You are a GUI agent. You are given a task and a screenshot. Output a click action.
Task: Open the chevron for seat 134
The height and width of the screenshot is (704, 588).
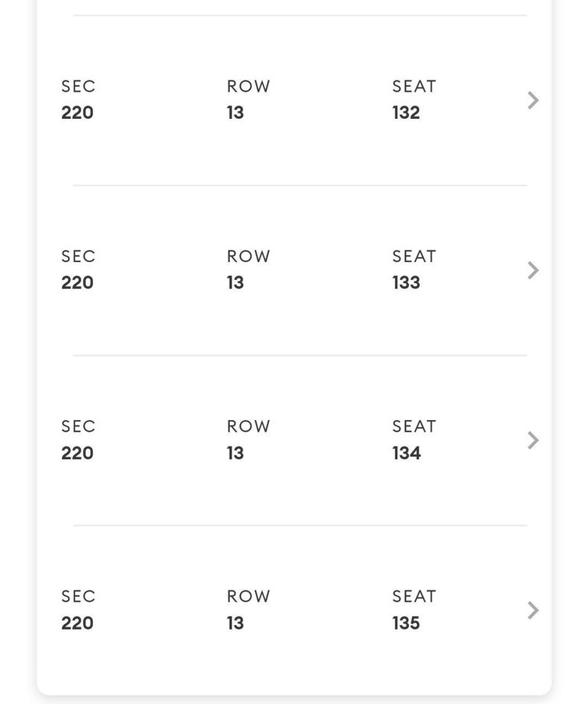pos(532,440)
